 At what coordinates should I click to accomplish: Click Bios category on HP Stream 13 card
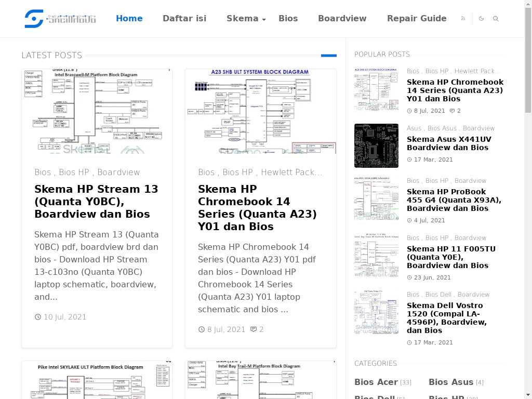coord(43,172)
